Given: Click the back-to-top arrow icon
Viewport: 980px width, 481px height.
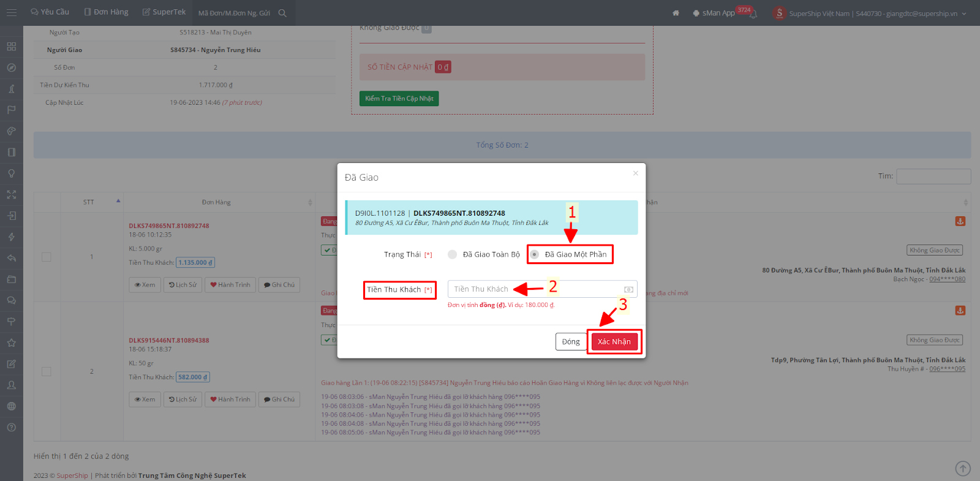Looking at the screenshot, I should point(963,469).
